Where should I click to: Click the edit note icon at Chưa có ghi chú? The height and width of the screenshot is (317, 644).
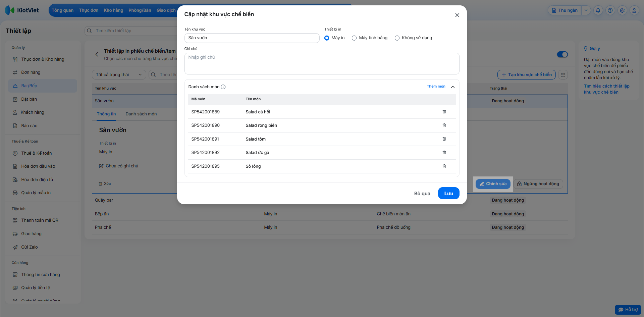click(x=101, y=166)
